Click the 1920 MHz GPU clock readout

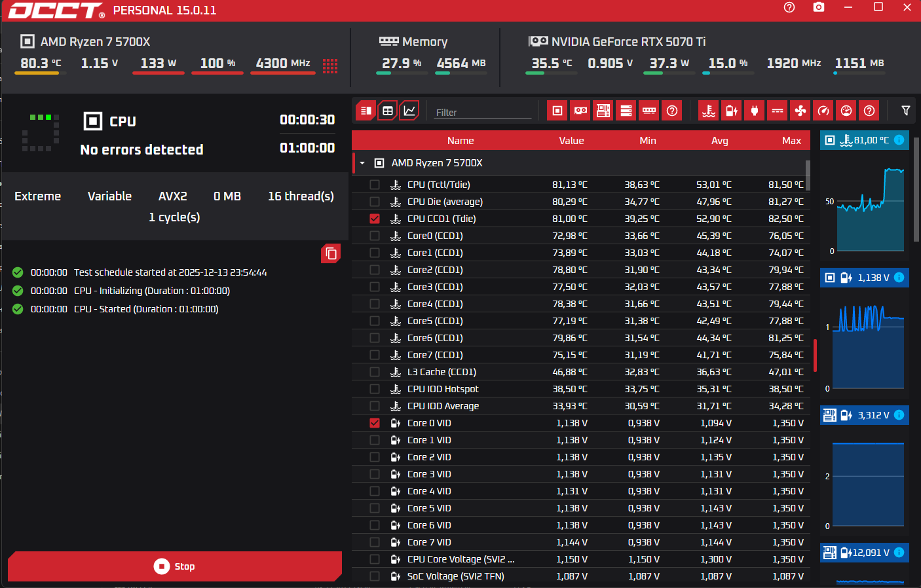point(794,64)
